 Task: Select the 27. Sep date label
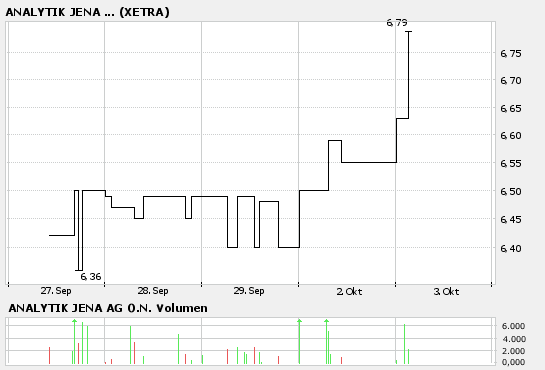[56, 291]
